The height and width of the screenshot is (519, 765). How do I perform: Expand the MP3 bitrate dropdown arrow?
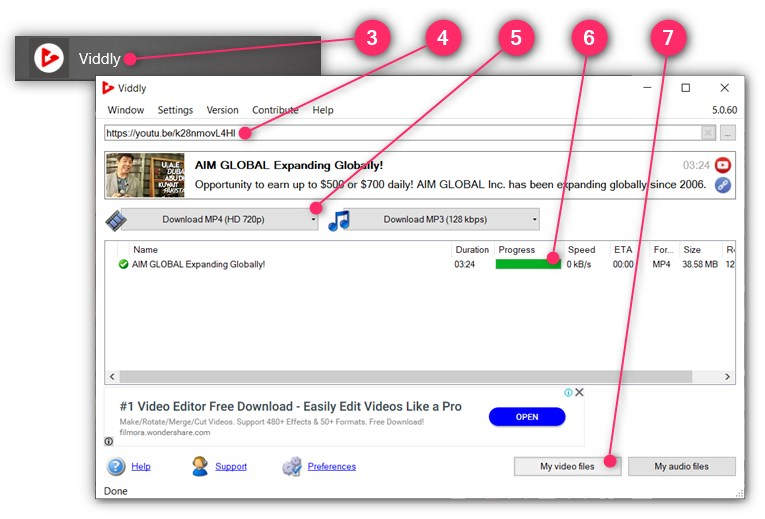pyautogui.click(x=535, y=220)
